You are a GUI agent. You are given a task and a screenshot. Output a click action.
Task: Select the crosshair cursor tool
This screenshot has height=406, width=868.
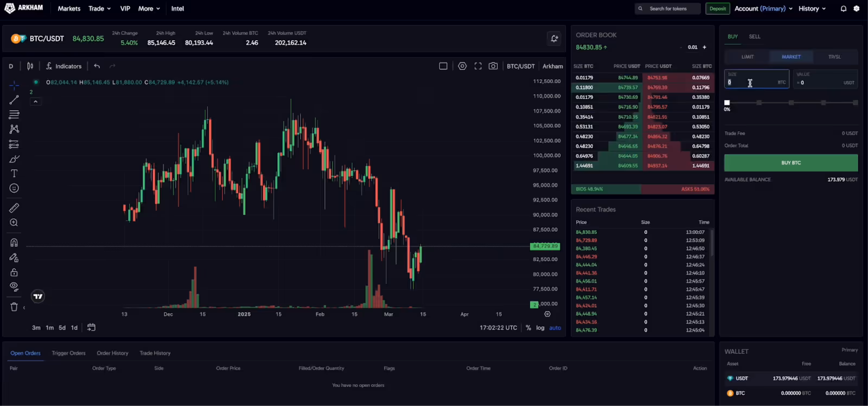[14, 85]
